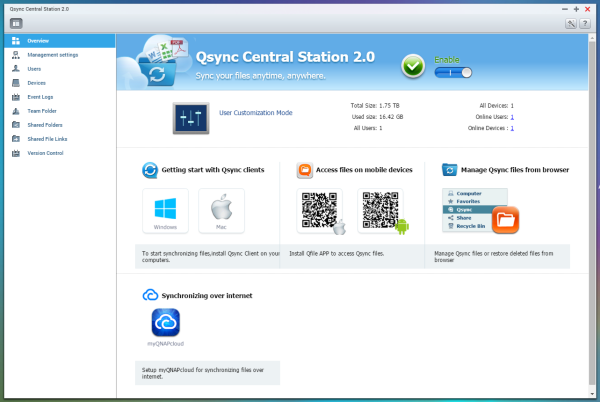Image resolution: width=600 pixels, height=402 pixels.
Task: Click the User Customization Mode label
Action: pos(255,113)
